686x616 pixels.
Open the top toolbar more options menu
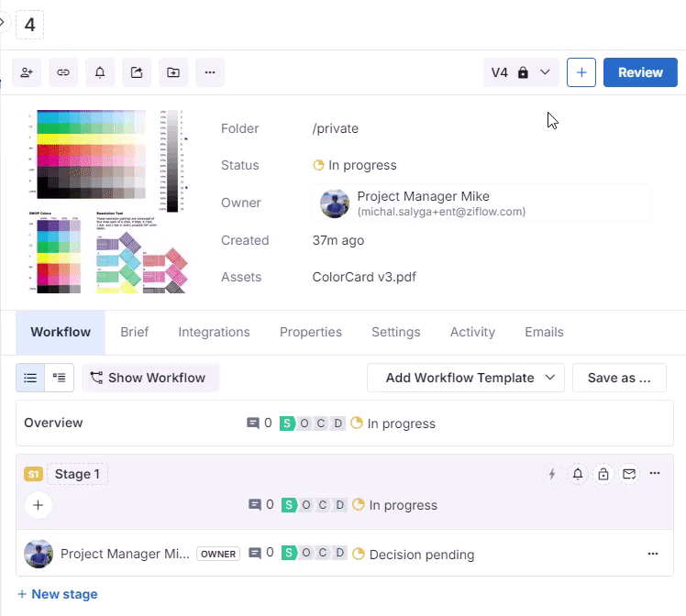(x=210, y=72)
